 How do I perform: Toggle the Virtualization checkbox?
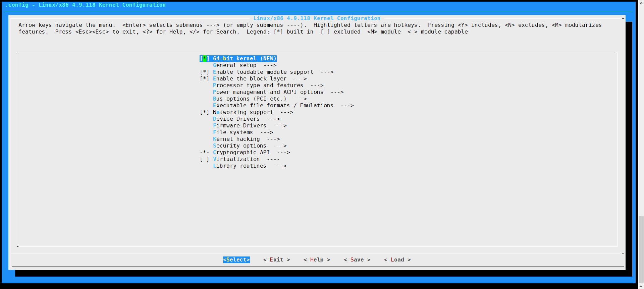click(x=205, y=159)
